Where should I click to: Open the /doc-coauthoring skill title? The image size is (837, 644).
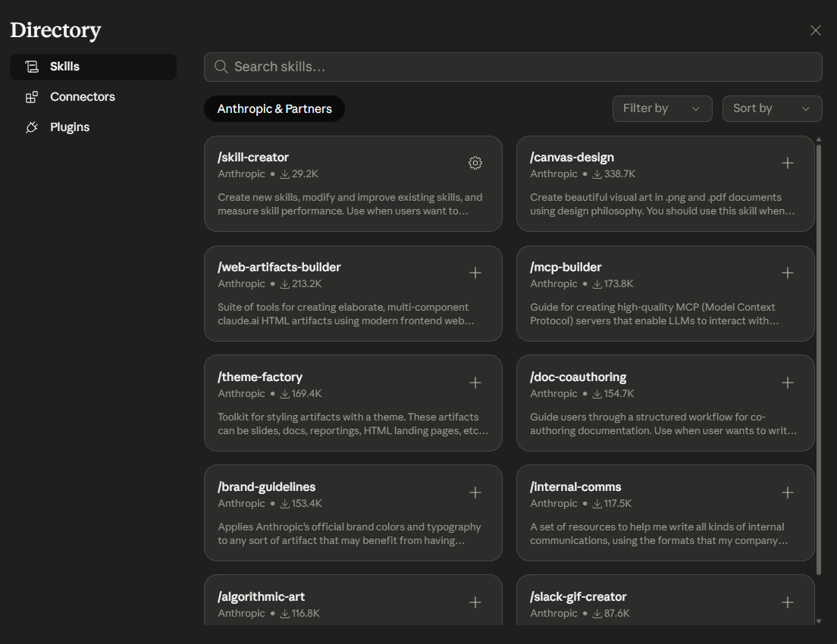[578, 377]
